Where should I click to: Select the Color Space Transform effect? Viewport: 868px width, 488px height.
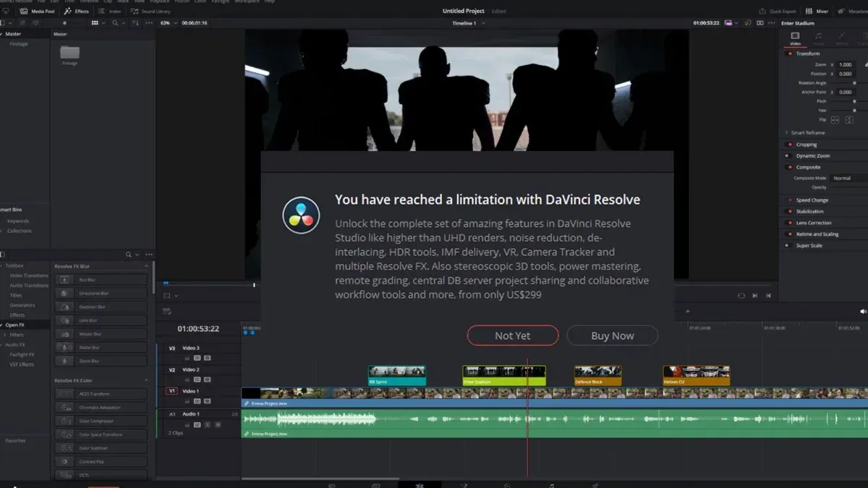pos(101,435)
